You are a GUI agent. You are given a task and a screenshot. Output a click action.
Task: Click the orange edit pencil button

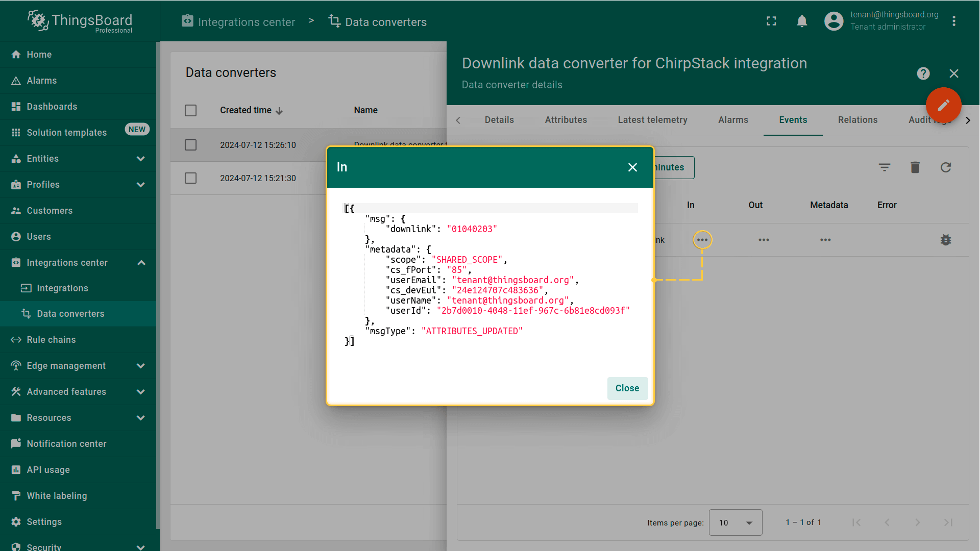(943, 105)
